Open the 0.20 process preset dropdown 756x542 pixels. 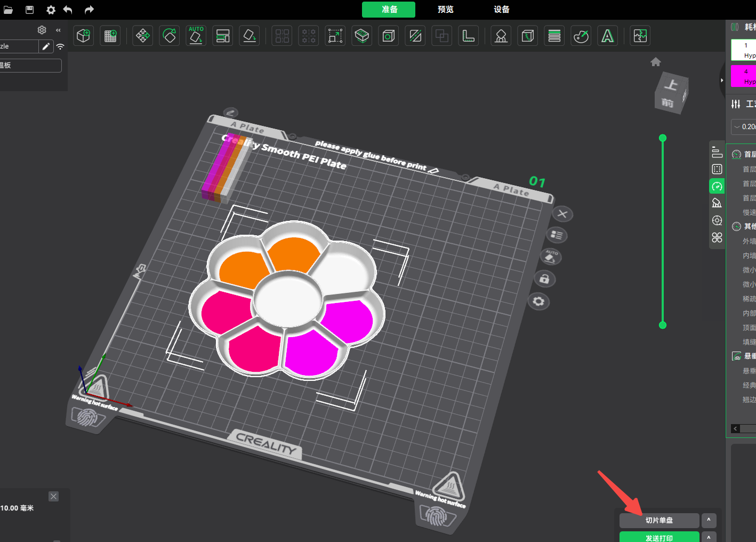pos(744,126)
